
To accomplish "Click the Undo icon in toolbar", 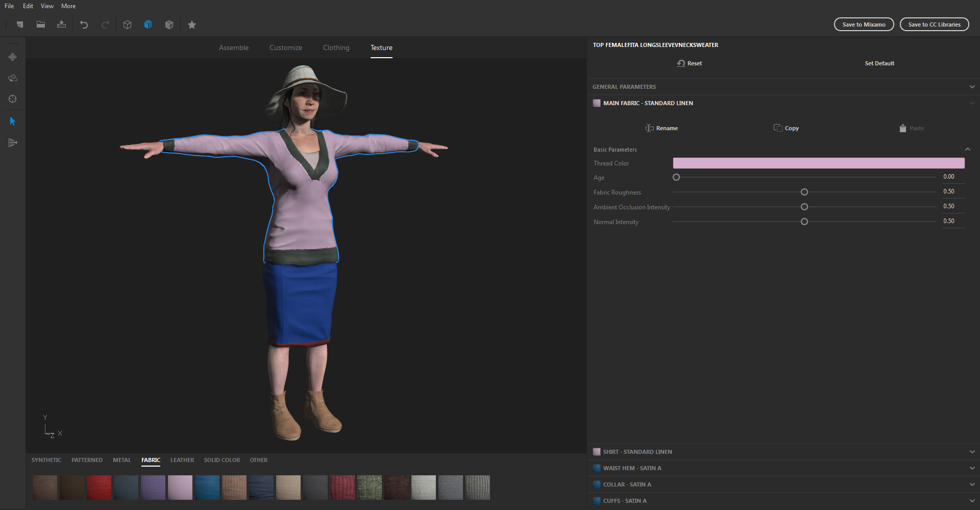I will tap(84, 24).
